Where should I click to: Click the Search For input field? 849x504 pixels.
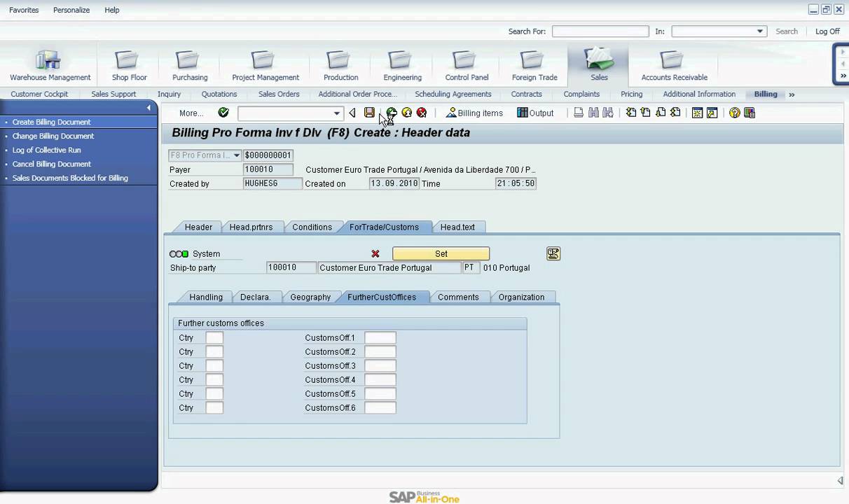point(600,31)
